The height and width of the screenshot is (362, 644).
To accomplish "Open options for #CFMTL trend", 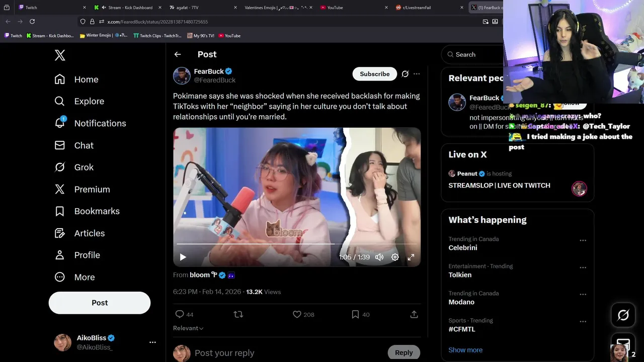I will click(583, 322).
